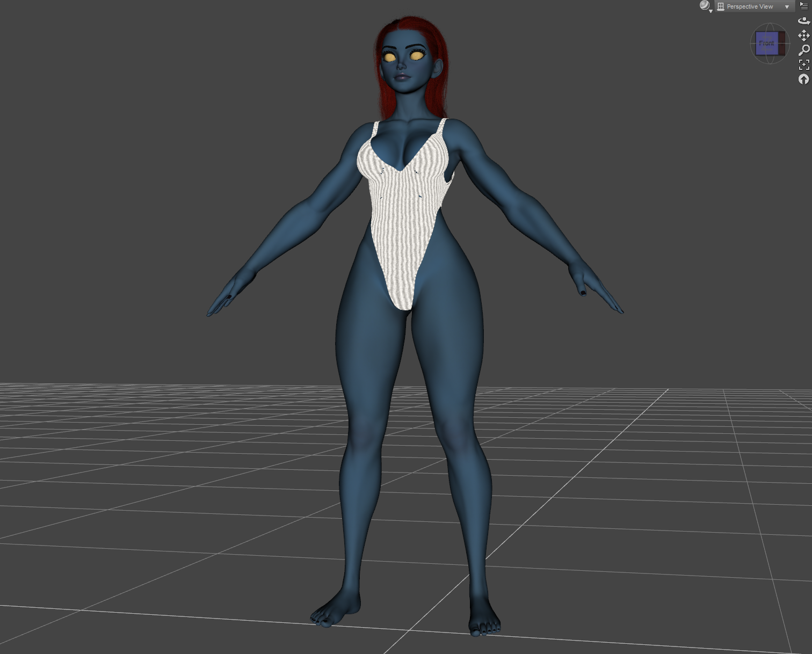Click the dark red side face of the view cube
Viewport: 812px width, 654px height.
(x=782, y=43)
